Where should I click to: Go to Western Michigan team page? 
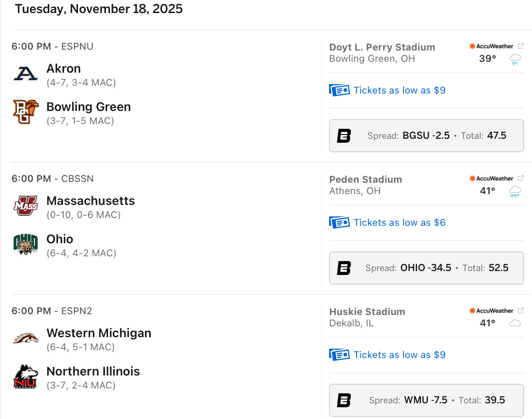pyautogui.click(x=99, y=333)
